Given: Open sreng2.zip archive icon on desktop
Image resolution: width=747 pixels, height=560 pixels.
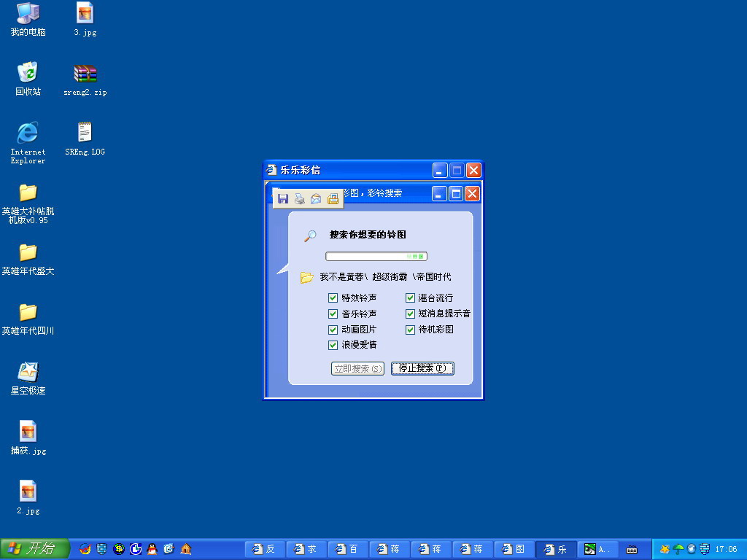Looking at the screenshot, I should (x=85, y=74).
